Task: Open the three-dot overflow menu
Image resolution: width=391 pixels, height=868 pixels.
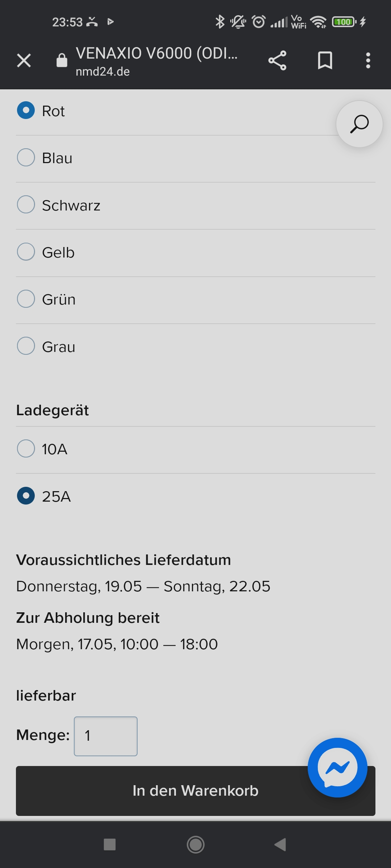Action: (368, 60)
